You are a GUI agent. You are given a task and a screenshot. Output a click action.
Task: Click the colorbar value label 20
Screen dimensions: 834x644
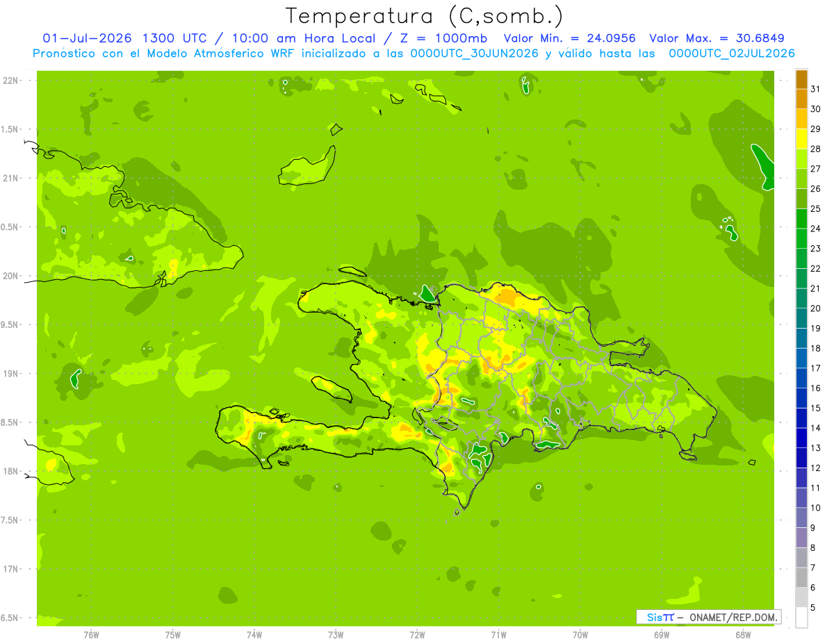point(816,308)
